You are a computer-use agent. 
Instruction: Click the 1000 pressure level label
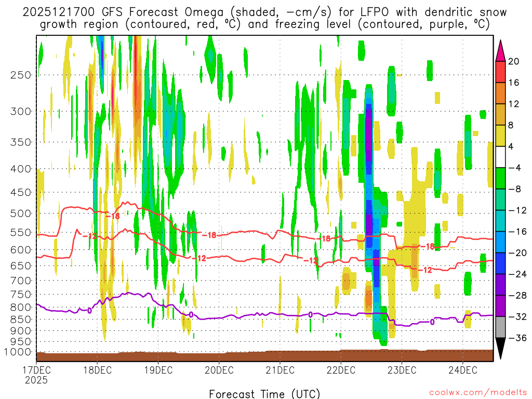click(x=17, y=352)
